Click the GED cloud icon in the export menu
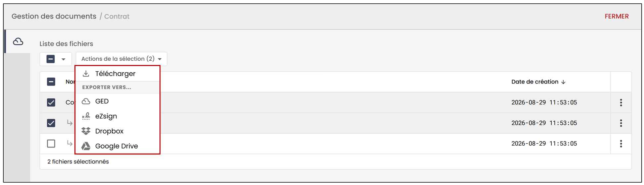This screenshot has height=185, width=644. pos(86,101)
